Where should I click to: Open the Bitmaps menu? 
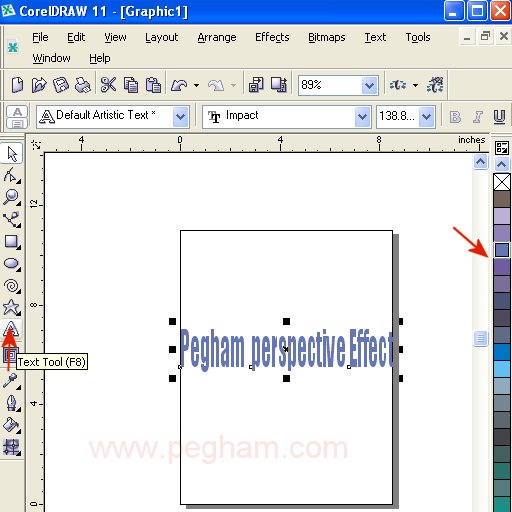coord(326,37)
